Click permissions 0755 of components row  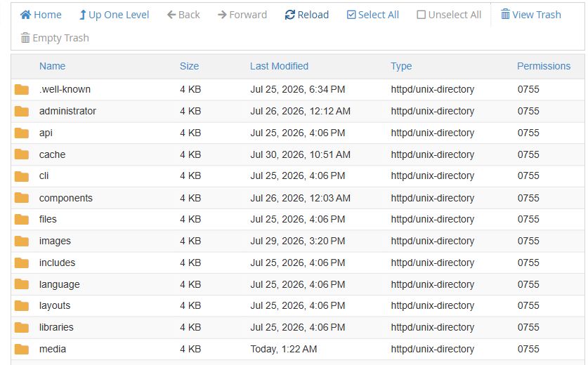pos(528,198)
